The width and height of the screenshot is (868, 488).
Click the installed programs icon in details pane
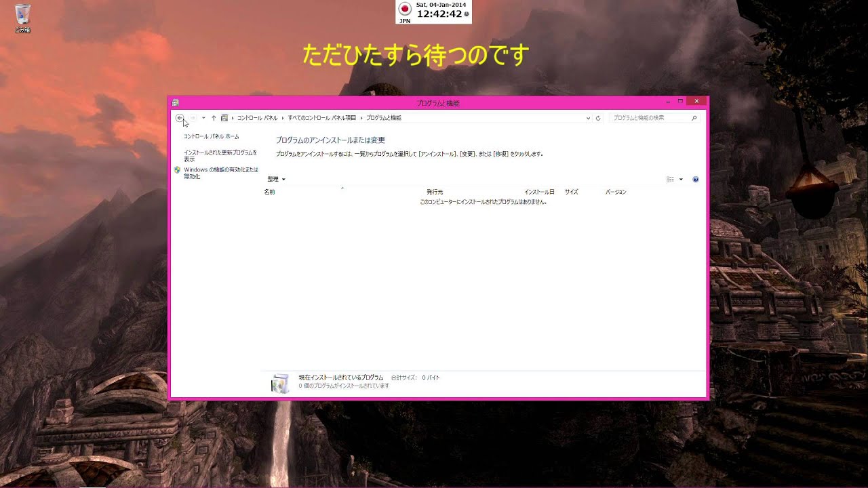280,383
